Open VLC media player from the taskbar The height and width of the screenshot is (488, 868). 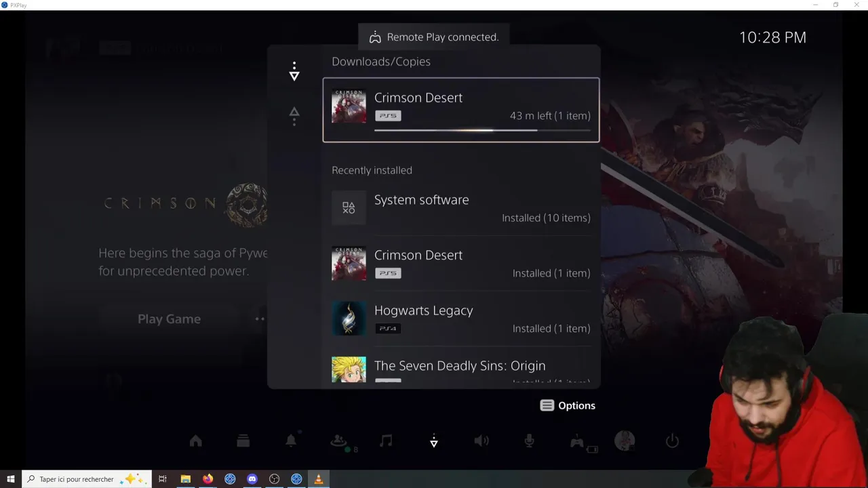(319, 479)
